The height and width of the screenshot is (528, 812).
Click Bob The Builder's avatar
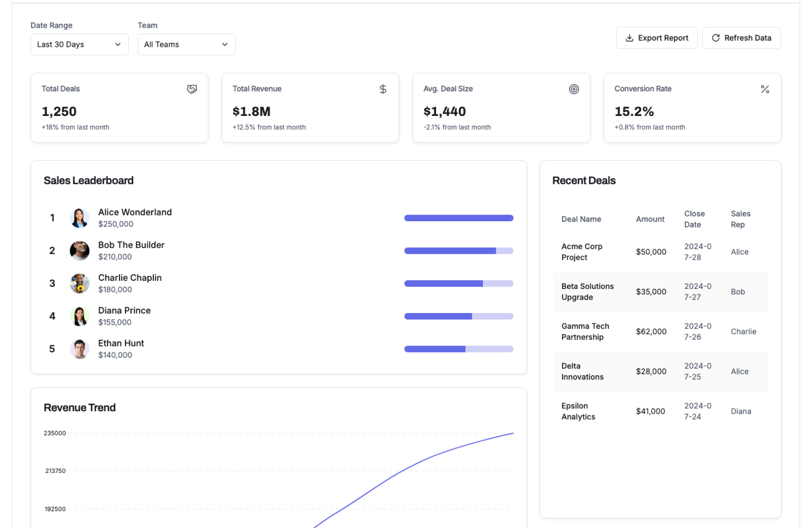pos(80,250)
